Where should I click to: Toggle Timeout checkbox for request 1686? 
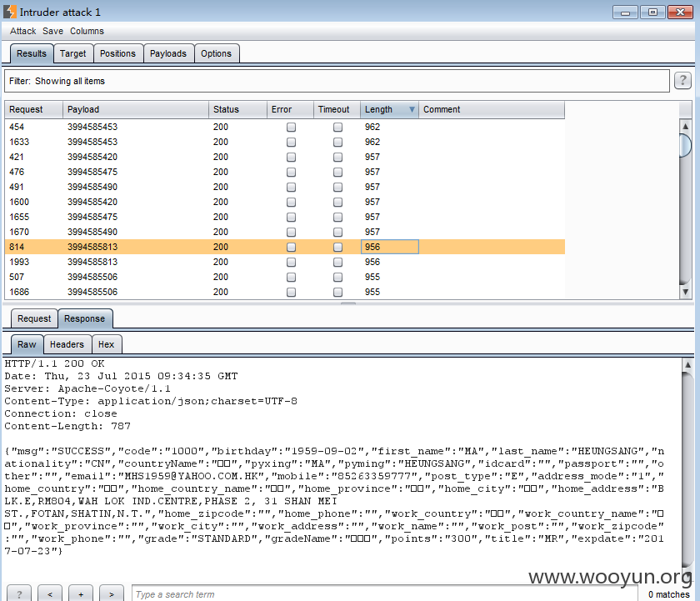click(338, 292)
